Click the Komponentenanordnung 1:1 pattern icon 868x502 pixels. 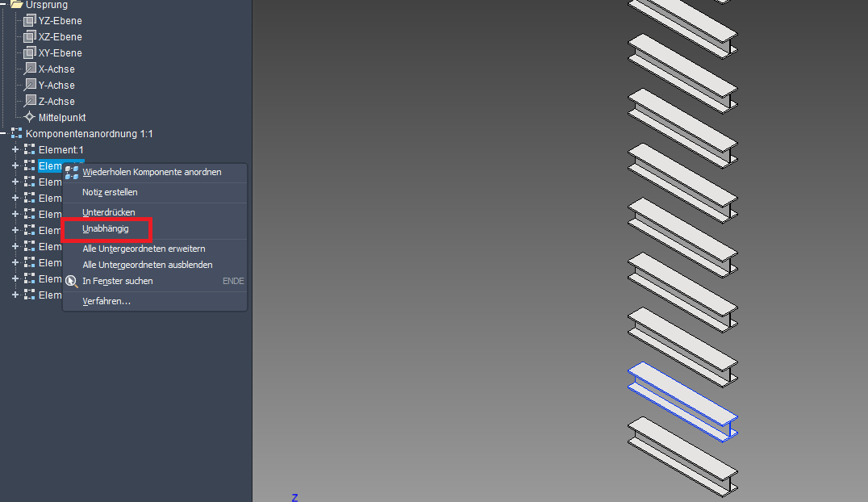click(17, 133)
